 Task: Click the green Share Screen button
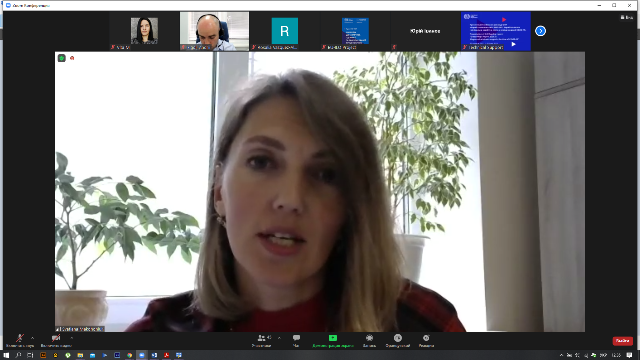(x=333, y=340)
